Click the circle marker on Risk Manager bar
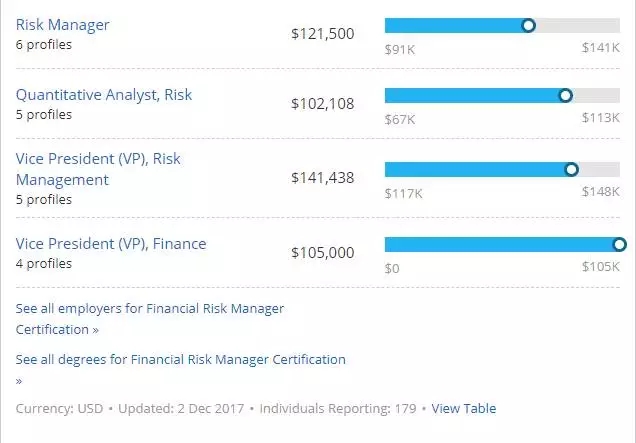The image size is (636, 443). click(528, 25)
